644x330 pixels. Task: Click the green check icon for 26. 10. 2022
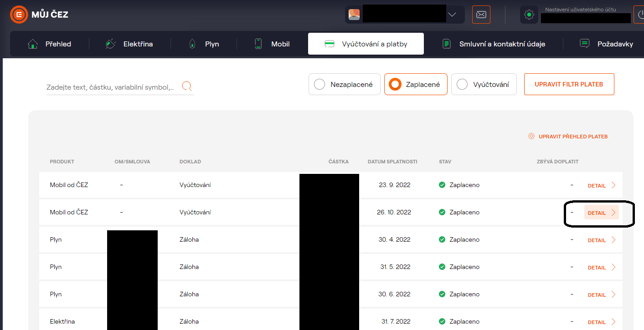(x=442, y=212)
